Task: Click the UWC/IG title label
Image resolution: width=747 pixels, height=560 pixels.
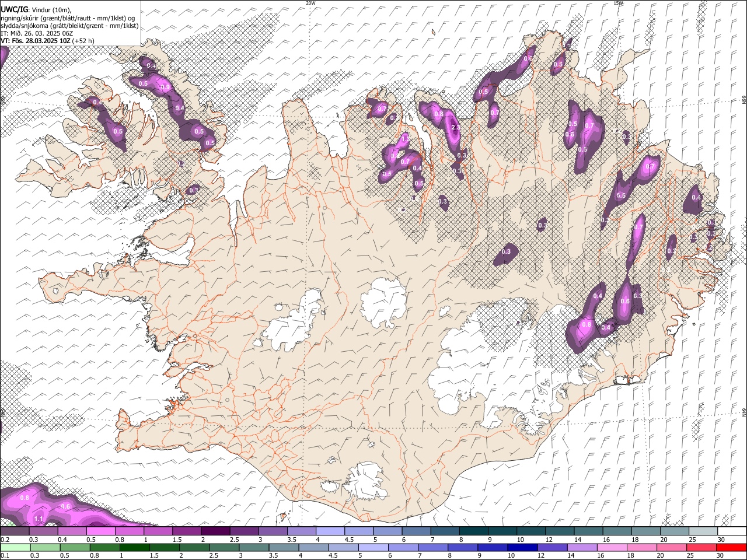Action: point(14,10)
